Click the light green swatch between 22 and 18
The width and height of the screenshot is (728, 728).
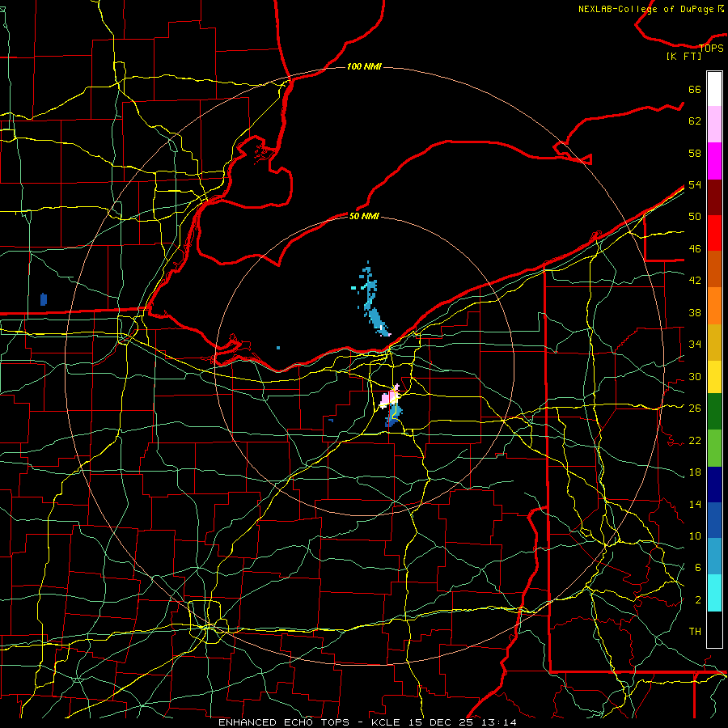tap(714, 448)
